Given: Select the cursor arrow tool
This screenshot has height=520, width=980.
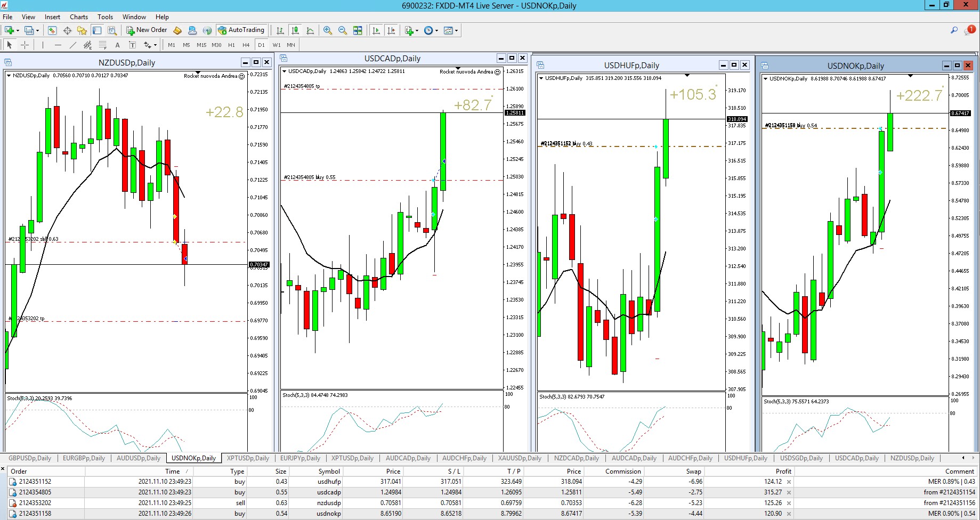Looking at the screenshot, I should pyautogui.click(x=9, y=45).
